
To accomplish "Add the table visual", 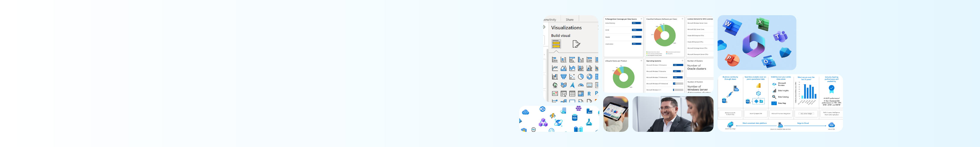I will coord(572,93).
